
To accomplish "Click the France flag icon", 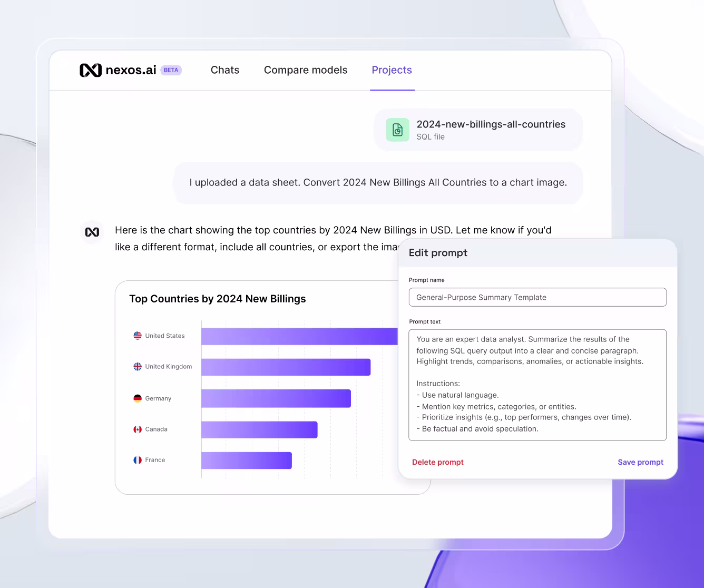I will [x=138, y=459].
